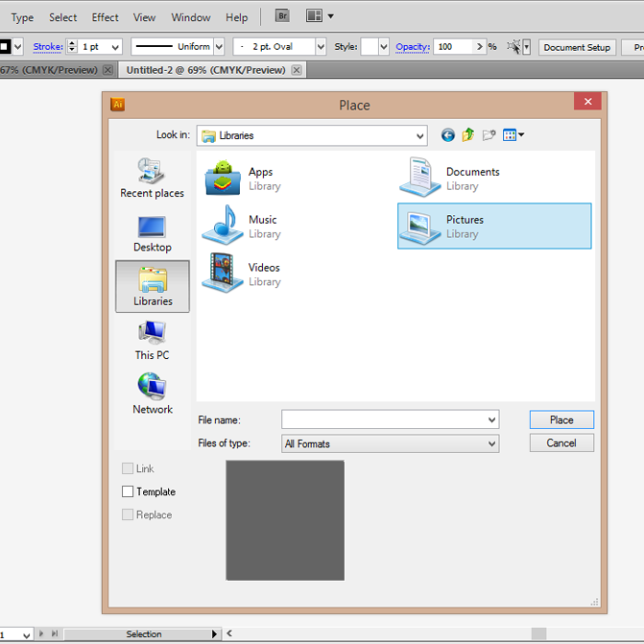The height and width of the screenshot is (644, 644).
Task: Open the Arrange Documents layout icon
Action: click(314, 16)
